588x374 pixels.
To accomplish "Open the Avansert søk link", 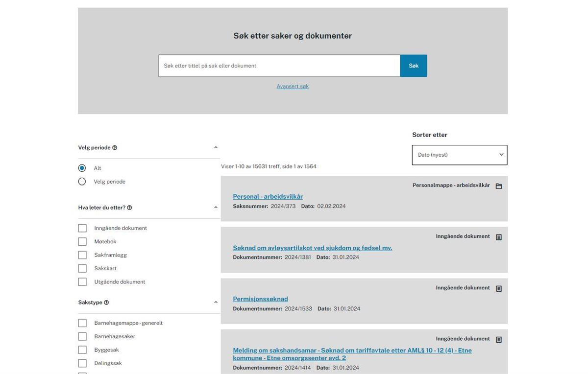I will pos(293,86).
